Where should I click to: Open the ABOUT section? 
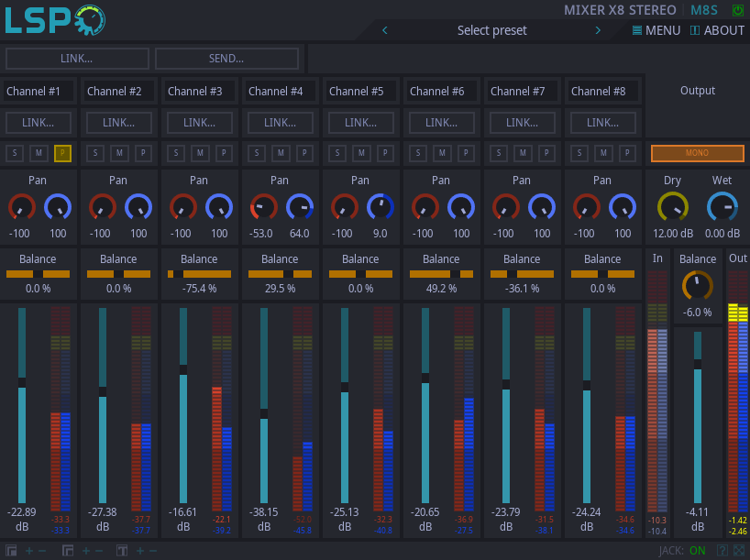717,30
